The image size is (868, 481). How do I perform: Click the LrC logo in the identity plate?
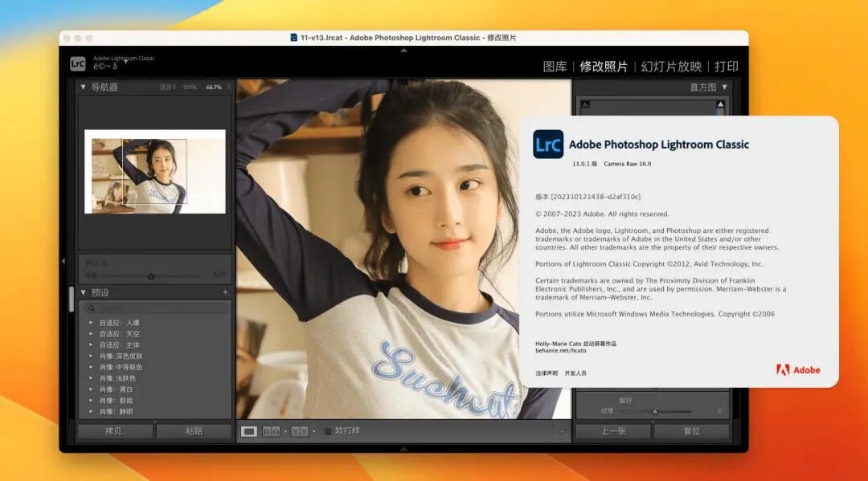[77, 63]
